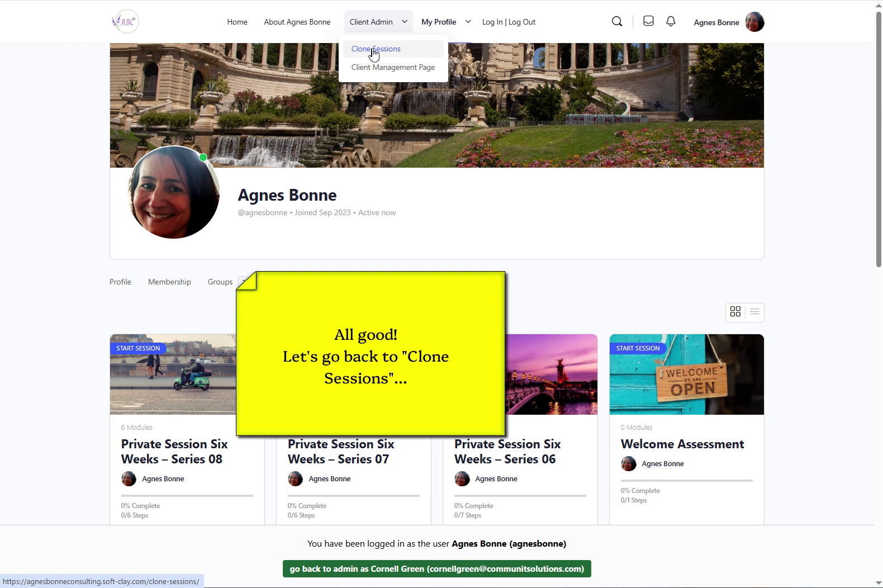Click the page's vertical scrollbar
This screenshot has width=883, height=588.
coord(878,140)
